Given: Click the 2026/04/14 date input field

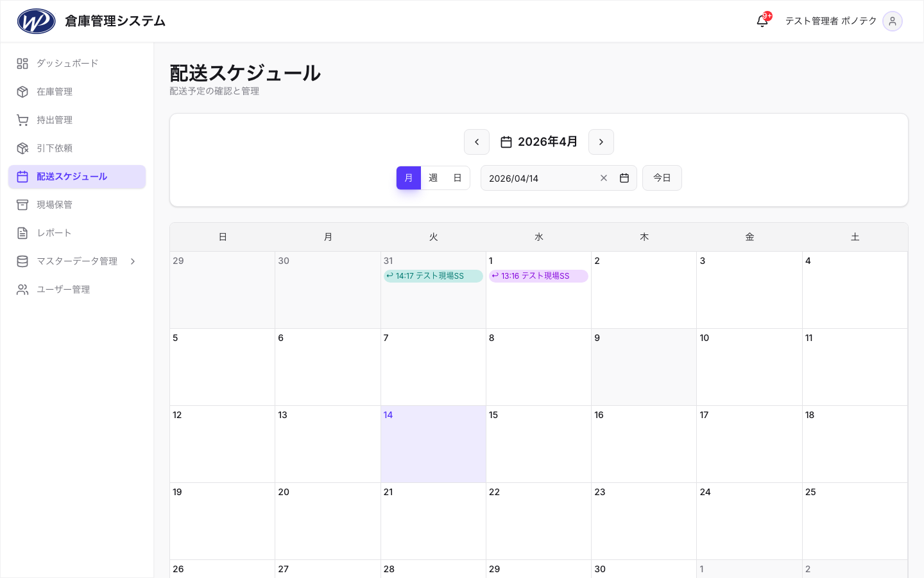Looking at the screenshot, I should click(x=558, y=178).
